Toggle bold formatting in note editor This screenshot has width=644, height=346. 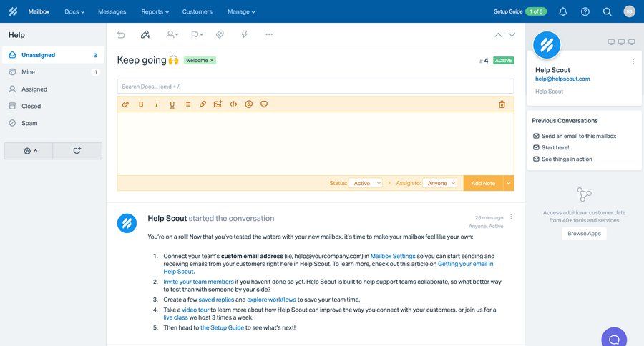[x=141, y=104]
